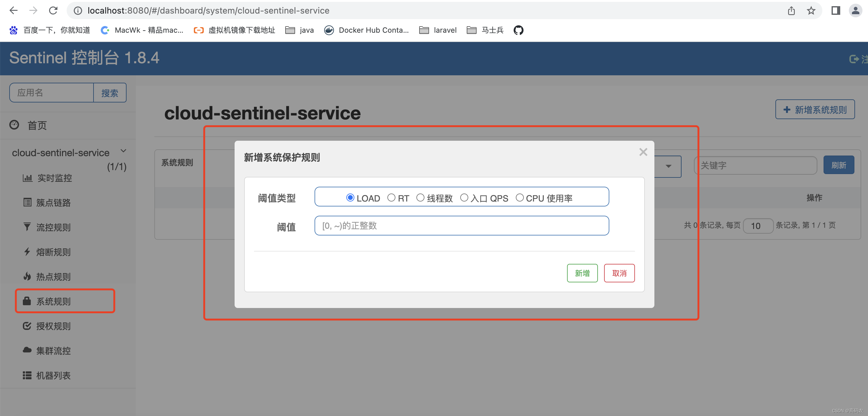The height and width of the screenshot is (416, 868).
Task: Click the green 新增 button
Action: [x=582, y=273]
